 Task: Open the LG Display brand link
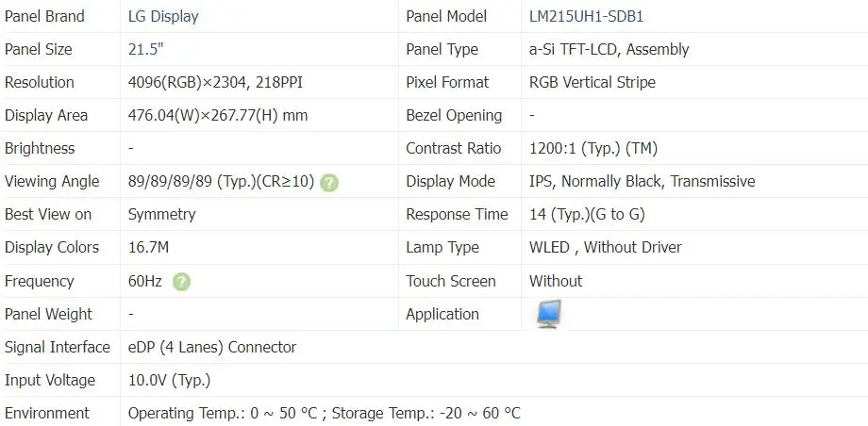[163, 16]
